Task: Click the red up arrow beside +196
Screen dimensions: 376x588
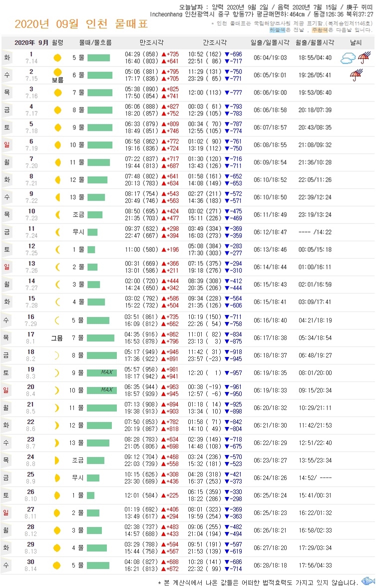Action: 164,249
